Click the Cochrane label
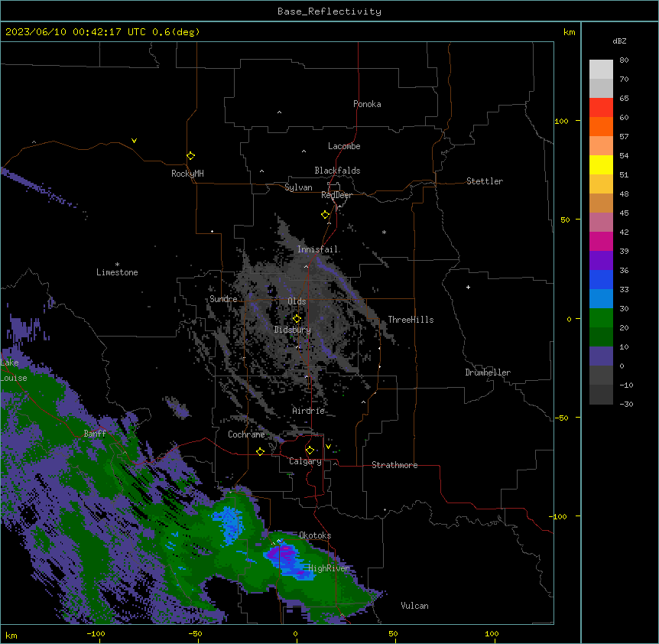The image size is (659, 644). (x=246, y=434)
